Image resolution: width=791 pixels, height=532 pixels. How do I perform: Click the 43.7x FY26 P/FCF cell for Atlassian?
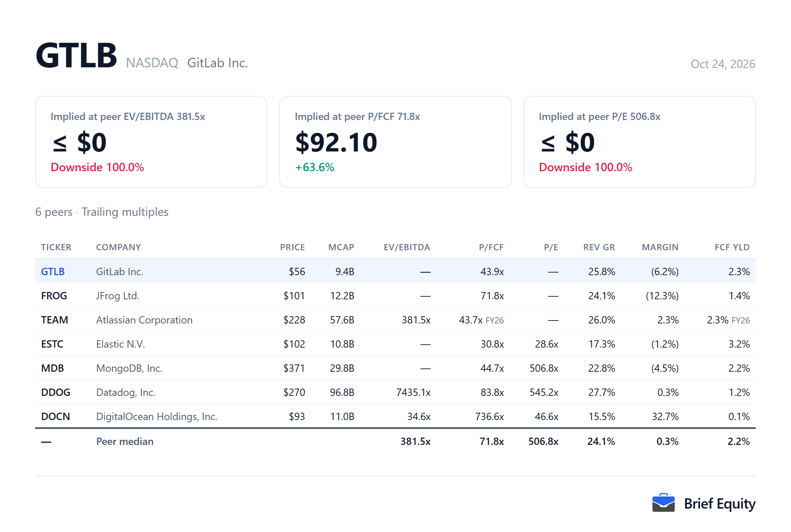tap(481, 320)
